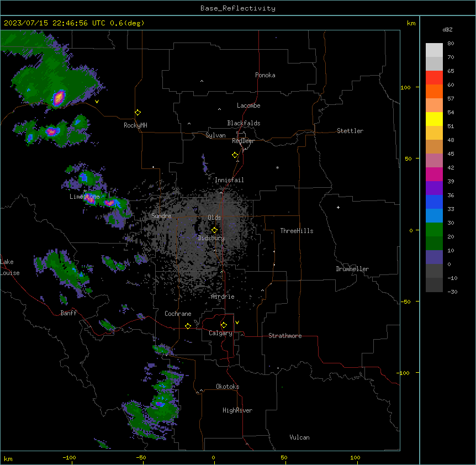Click the Sylvan label

215,135
